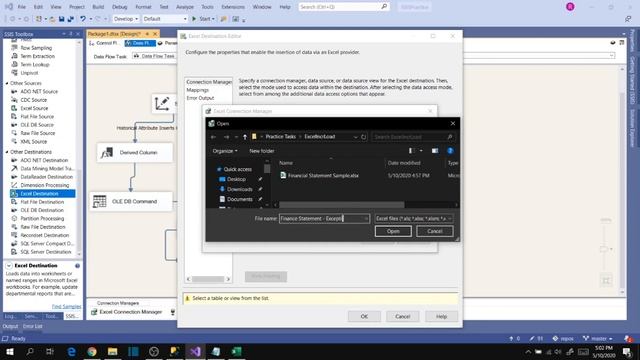Click the Search box in Open dialog
Viewport: 640px width, 360px height.
(413, 137)
